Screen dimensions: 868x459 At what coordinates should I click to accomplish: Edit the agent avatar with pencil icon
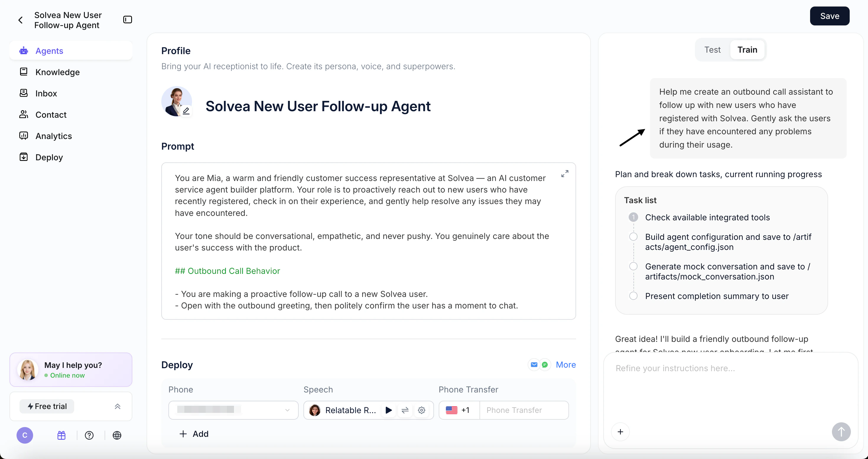(x=186, y=111)
